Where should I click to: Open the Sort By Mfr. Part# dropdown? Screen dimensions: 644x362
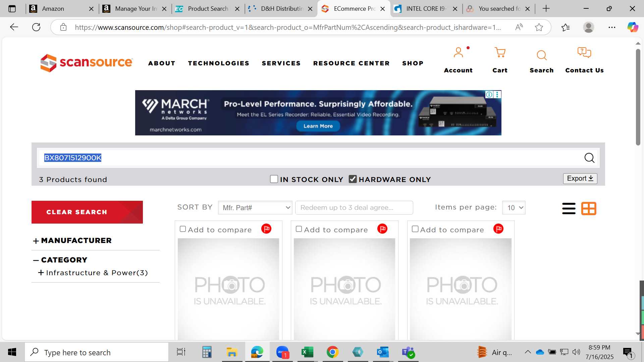coord(255,208)
